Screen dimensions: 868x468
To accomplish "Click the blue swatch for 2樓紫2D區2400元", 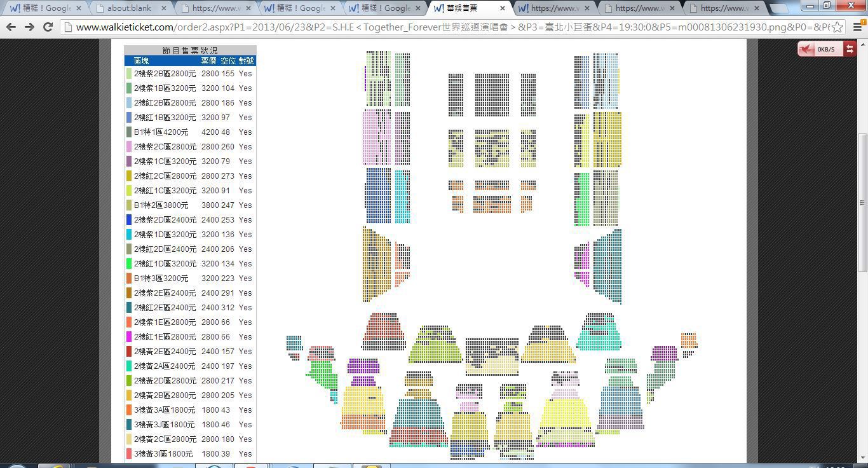I will pos(129,220).
